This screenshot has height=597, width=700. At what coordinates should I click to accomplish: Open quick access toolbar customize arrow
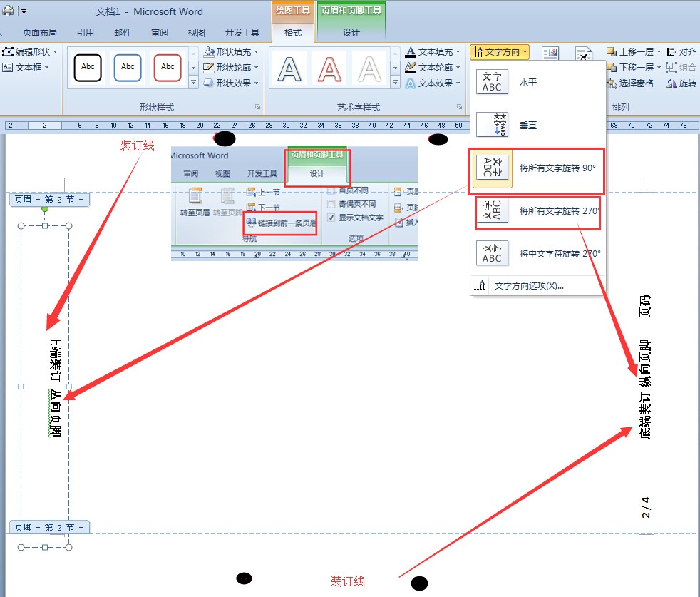[24, 11]
